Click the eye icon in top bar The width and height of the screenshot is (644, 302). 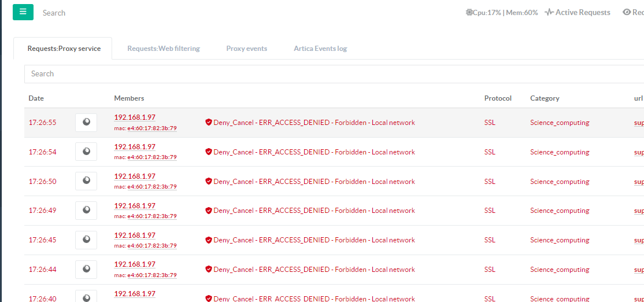tap(627, 12)
